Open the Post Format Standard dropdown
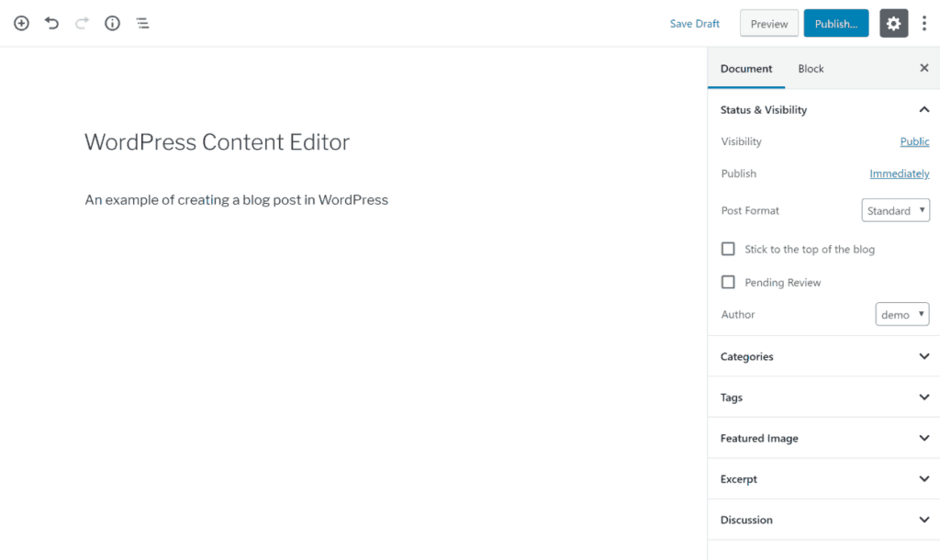Screen dimensions: 940x560 click(896, 210)
